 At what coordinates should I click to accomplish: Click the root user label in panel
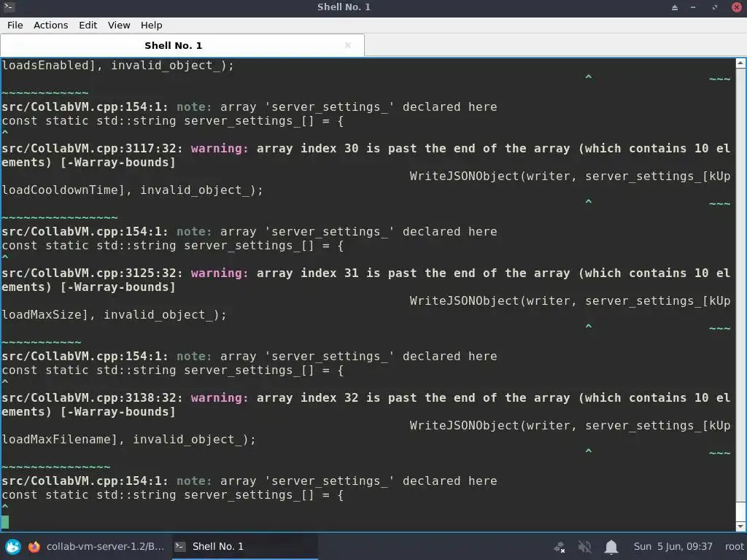[x=734, y=547]
